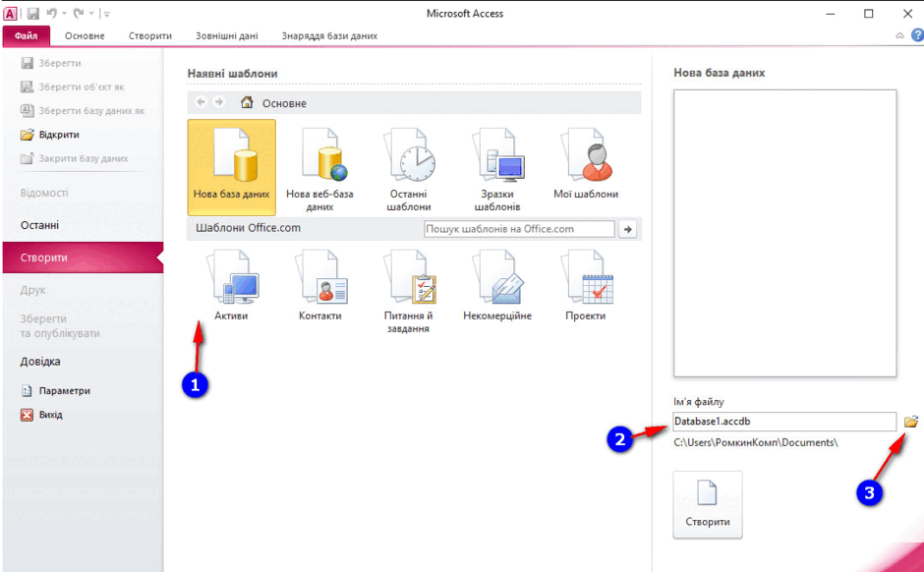Open the Знаряддя бази даних tab
Viewport: 924px width, 572px height.
click(x=329, y=36)
